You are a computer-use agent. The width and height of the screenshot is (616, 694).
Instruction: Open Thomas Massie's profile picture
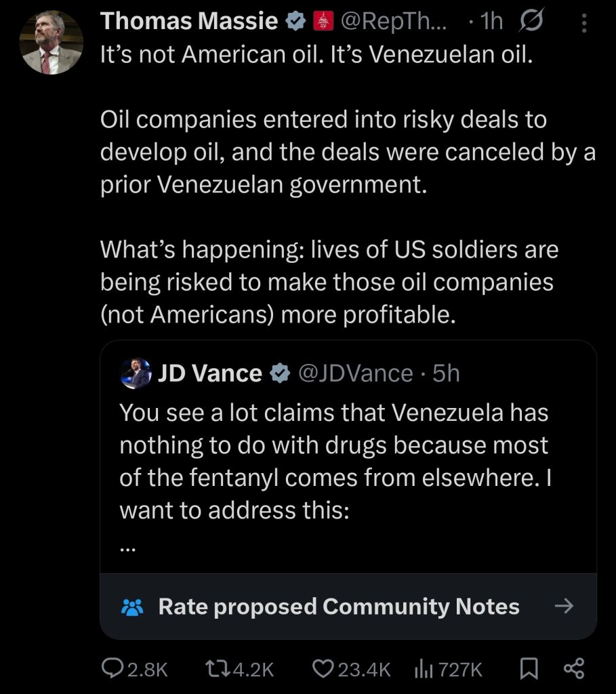click(x=51, y=42)
